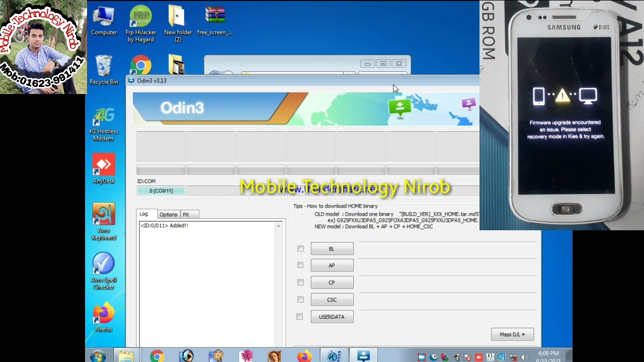Enable the USERDATA checkbox
The height and width of the screenshot is (362, 644).
(x=300, y=317)
